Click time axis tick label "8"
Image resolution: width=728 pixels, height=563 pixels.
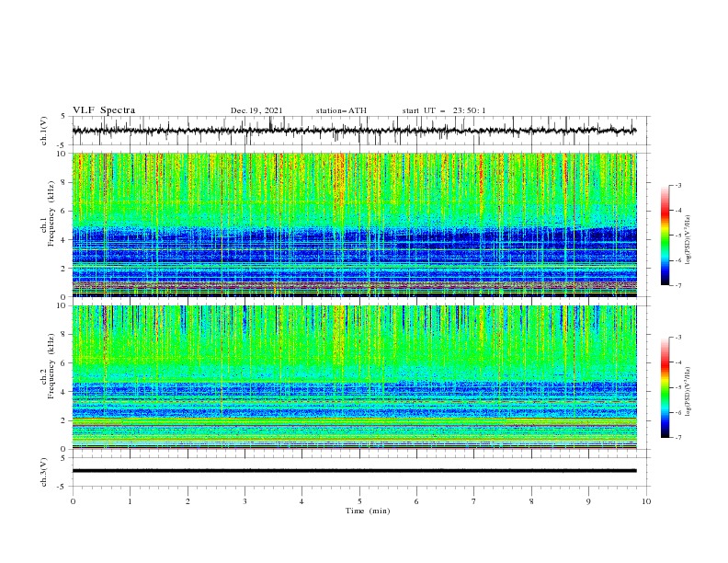click(531, 501)
